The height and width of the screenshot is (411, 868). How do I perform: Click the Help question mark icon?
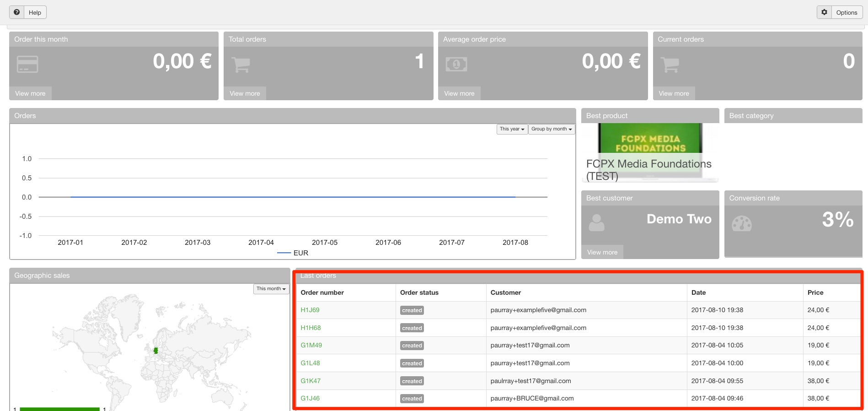pos(17,12)
